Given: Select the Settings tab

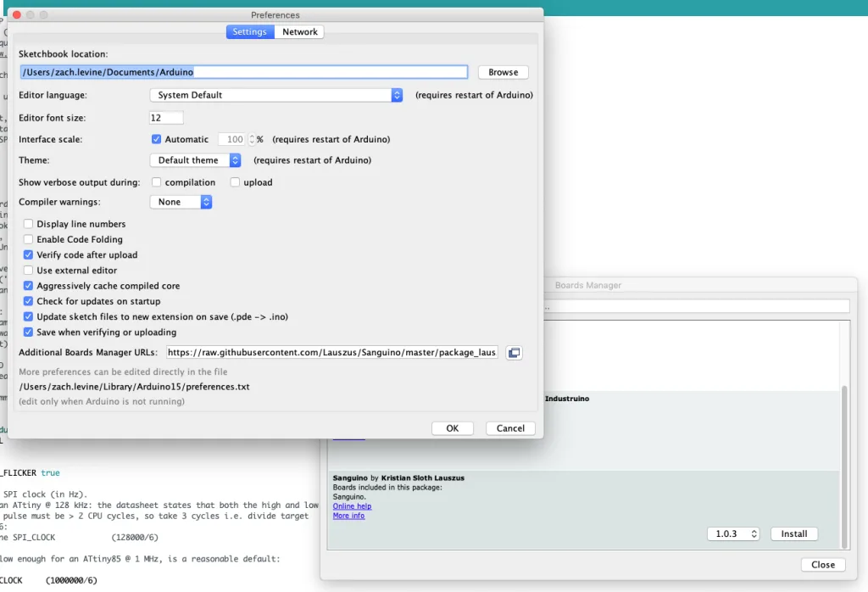Looking at the screenshot, I should (x=250, y=32).
